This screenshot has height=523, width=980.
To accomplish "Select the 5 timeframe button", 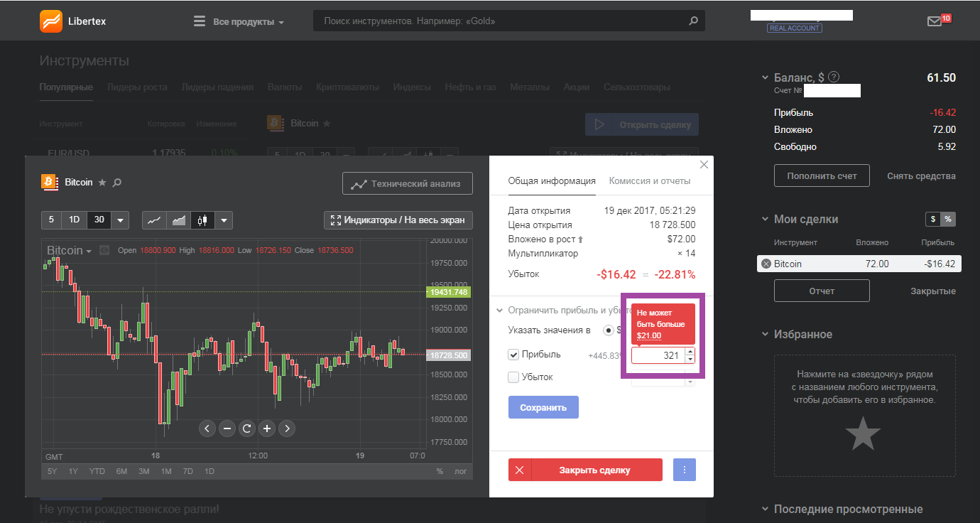I will pos(51,220).
